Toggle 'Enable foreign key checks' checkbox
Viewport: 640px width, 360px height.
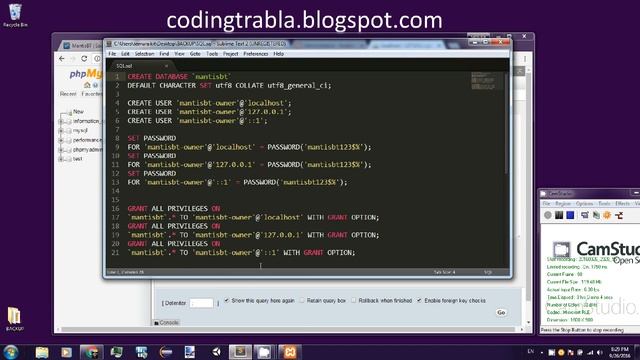point(419,300)
